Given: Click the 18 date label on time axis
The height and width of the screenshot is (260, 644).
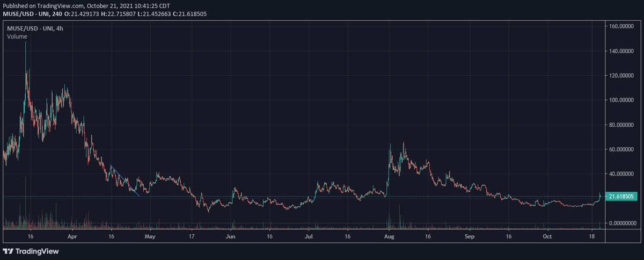Looking at the screenshot, I should [592, 236].
